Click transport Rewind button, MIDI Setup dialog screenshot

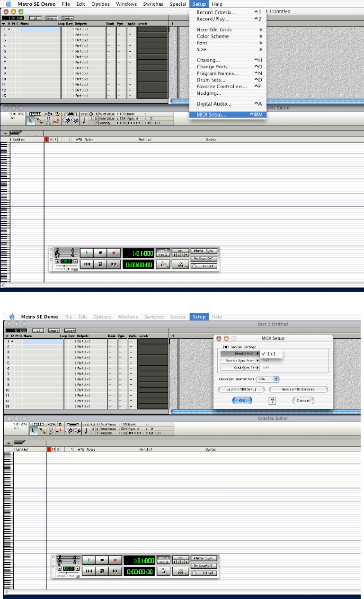tap(89, 572)
